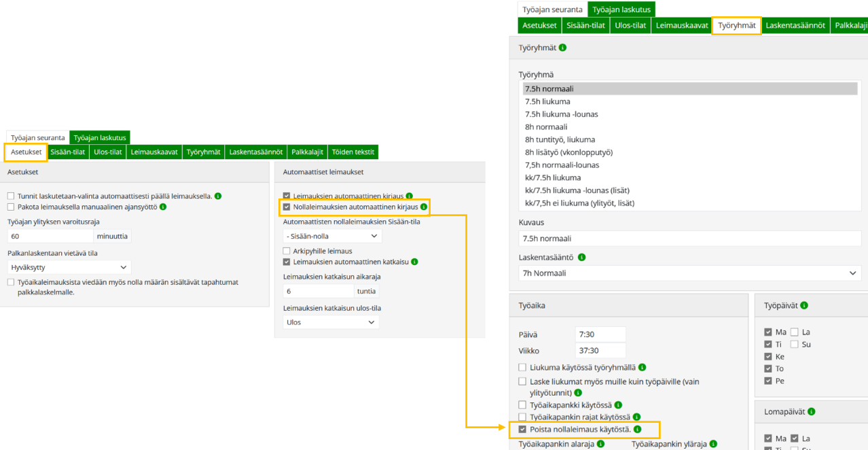
Task: Open the Töiden tekstit tab
Action: [x=353, y=152]
